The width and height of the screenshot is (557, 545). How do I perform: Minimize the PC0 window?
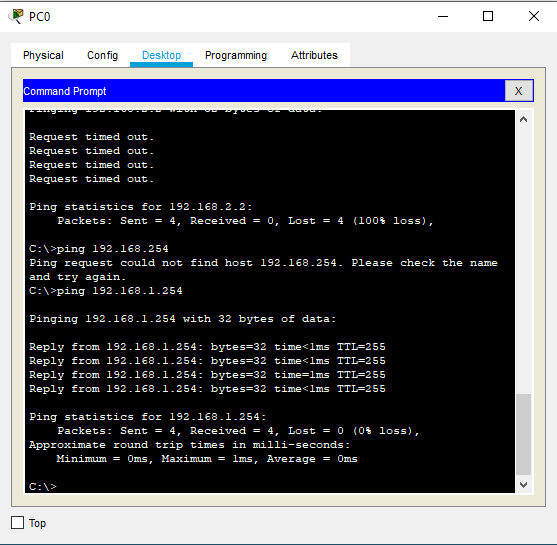point(443,16)
